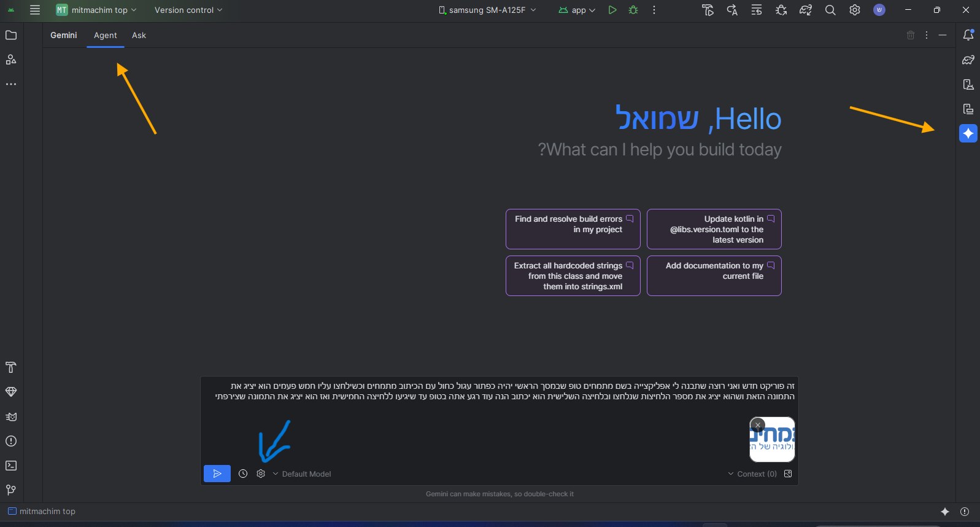
Task: Click the Sync Project with Gradle icon
Action: [805, 10]
